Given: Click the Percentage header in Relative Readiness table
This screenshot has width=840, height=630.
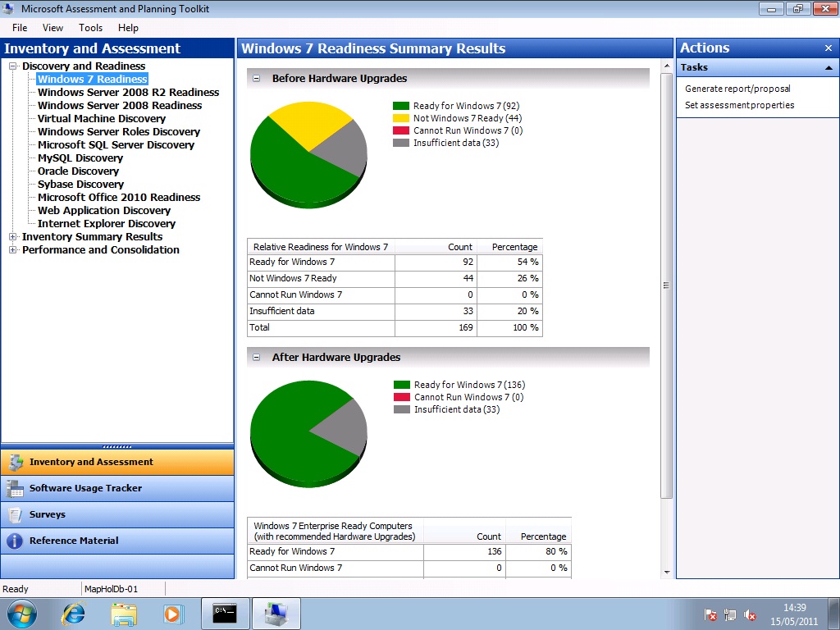Looking at the screenshot, I should (509, 247).
